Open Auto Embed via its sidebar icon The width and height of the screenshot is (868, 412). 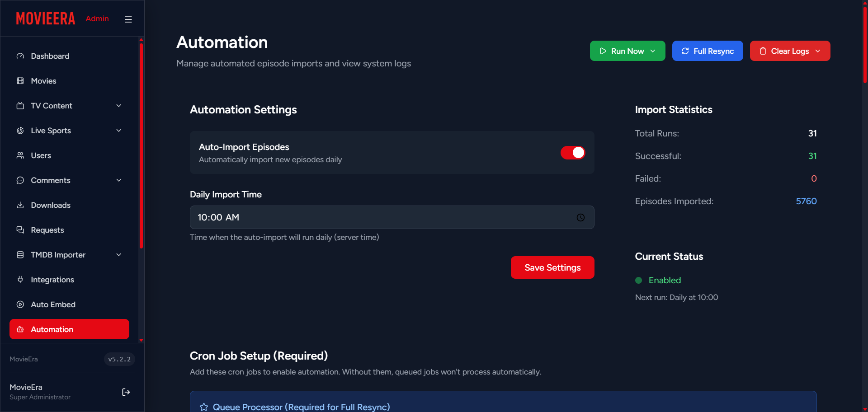[x=20, y=304]
